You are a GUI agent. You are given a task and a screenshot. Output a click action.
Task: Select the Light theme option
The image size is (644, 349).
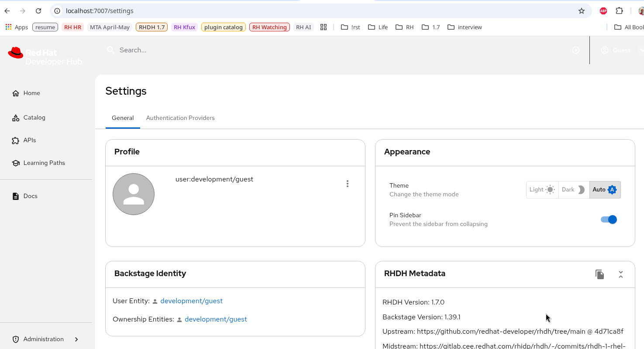click(542, 190)
